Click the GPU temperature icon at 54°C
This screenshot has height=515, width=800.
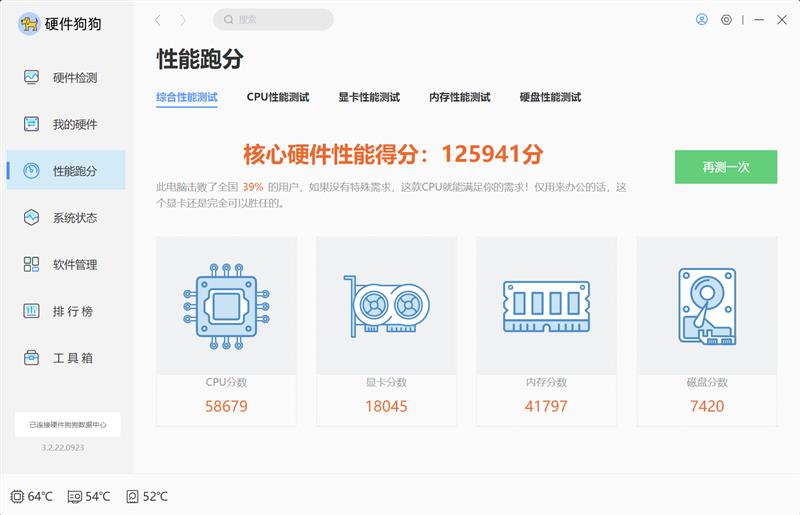[74, 496]
